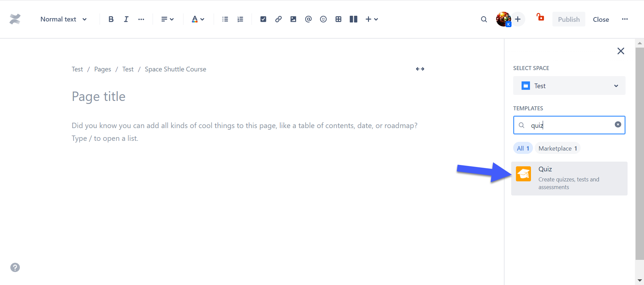This screenshot has height=285, width=644.
Task: Create a bullet list
Action: (x=225, y=19)
